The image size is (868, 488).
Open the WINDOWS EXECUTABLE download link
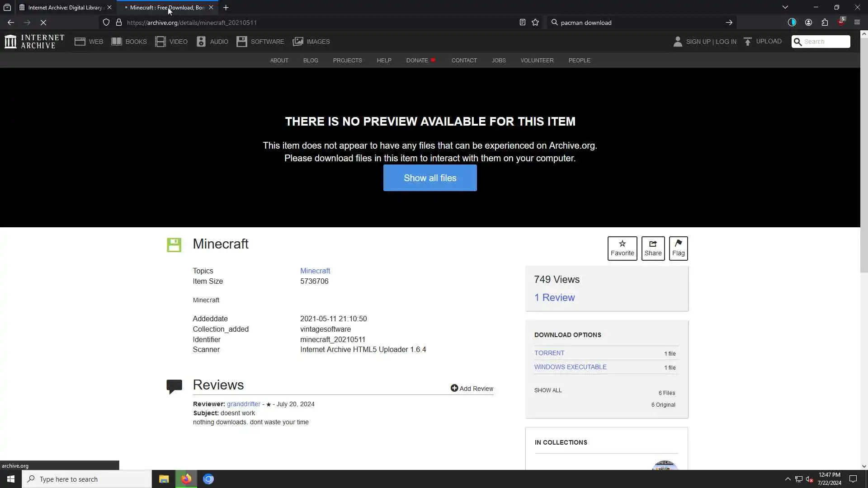(570, 367)
